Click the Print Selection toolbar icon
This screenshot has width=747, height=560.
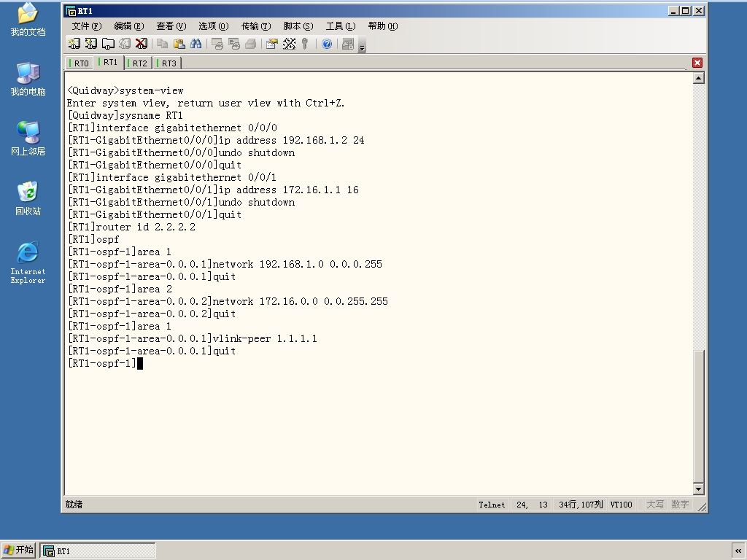pyautogui.click(x=234, y=44)
